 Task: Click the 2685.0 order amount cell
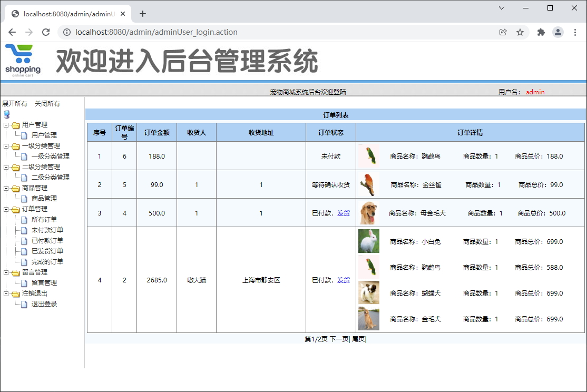(x=156, y=280)
